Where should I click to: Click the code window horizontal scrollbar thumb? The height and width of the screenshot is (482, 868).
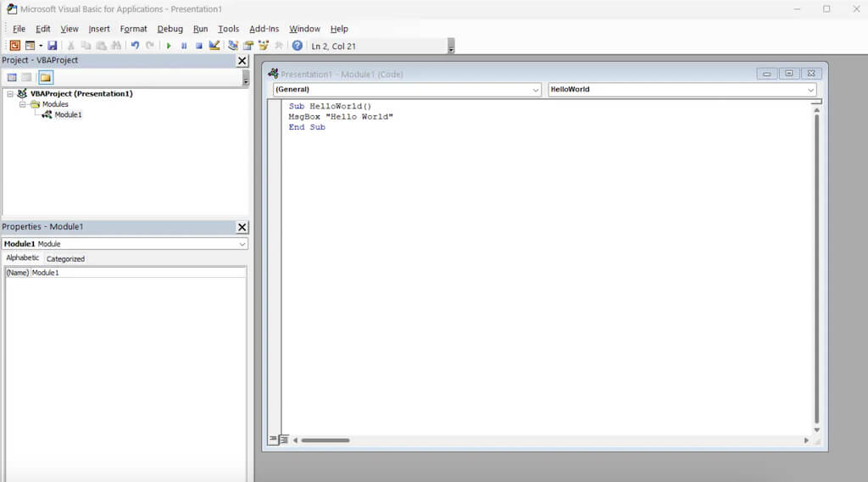point(325,440)
